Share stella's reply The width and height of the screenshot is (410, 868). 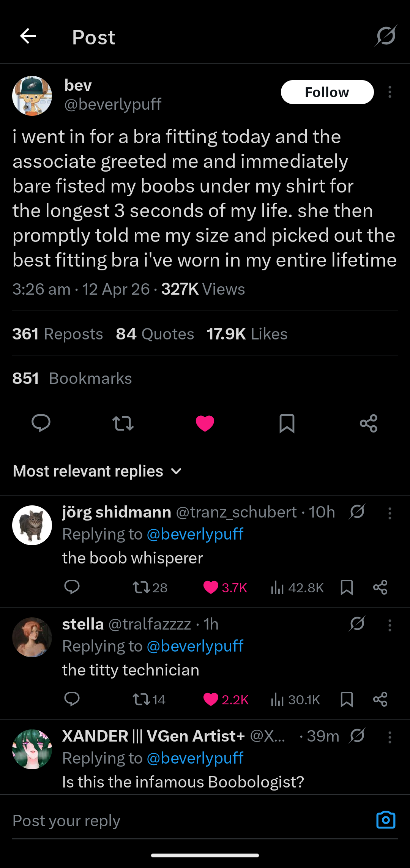(x=380, y=699)
